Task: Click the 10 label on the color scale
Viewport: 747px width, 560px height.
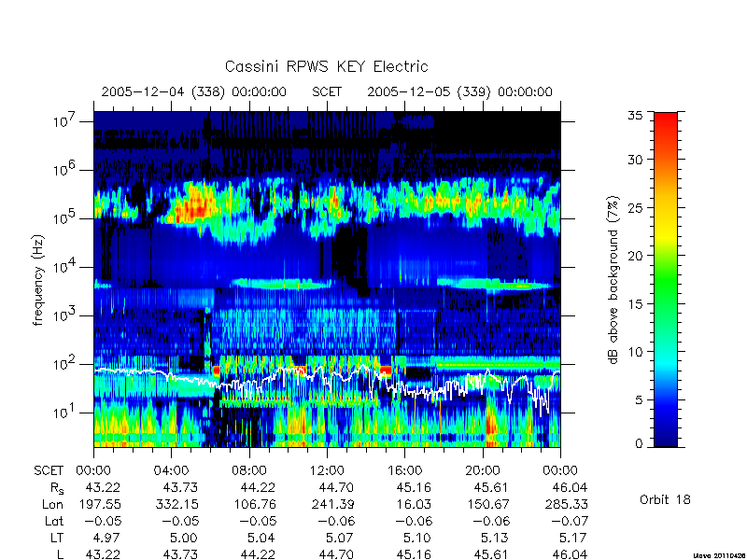Action: pos(635,352)
